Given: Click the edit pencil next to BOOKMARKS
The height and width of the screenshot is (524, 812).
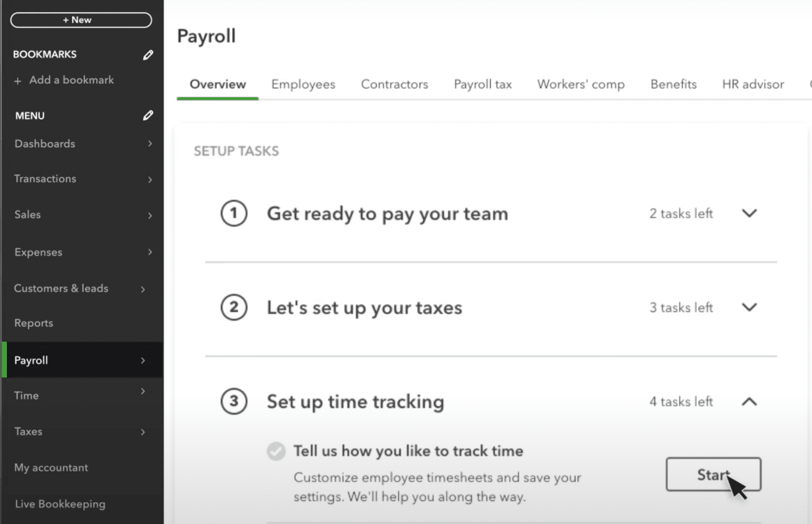Looking at the screenshot, I should coord(148,55).
